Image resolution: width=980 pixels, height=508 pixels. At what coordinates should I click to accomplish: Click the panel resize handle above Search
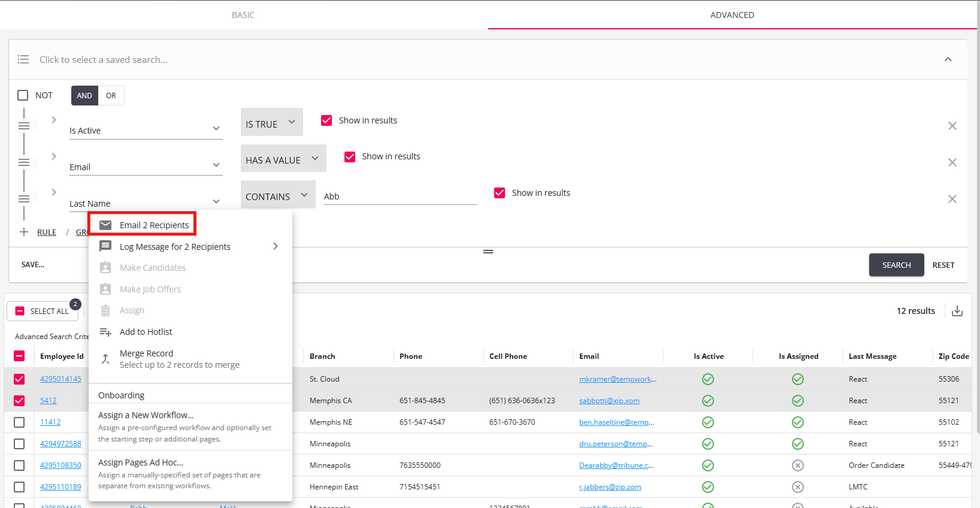tap(488, 252)
